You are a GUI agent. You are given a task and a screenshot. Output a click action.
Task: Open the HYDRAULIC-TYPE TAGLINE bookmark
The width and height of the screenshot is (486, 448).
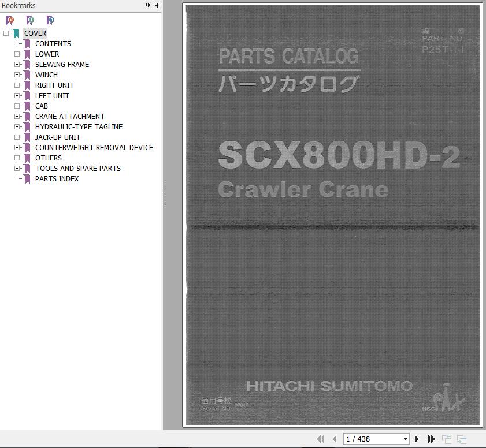(79, 126)
